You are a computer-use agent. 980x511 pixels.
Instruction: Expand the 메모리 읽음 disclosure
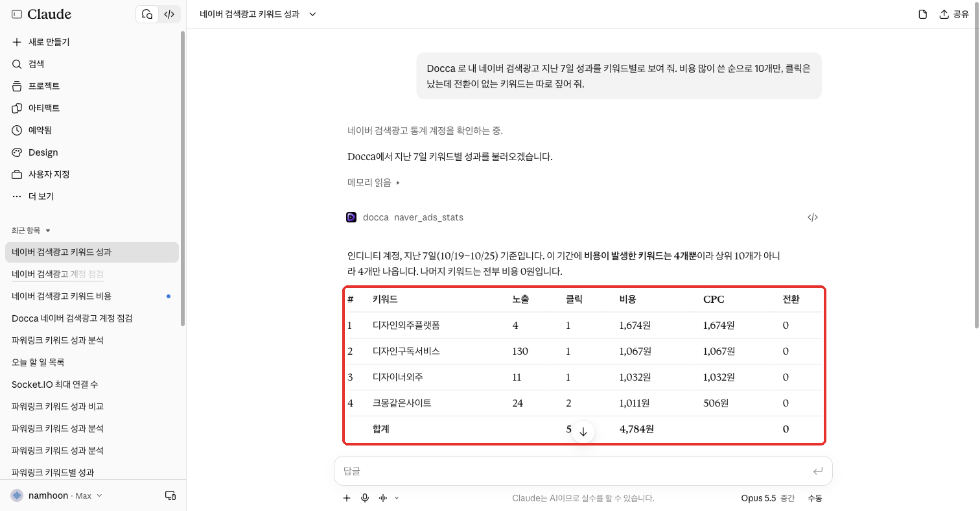[x=373, y=183]
